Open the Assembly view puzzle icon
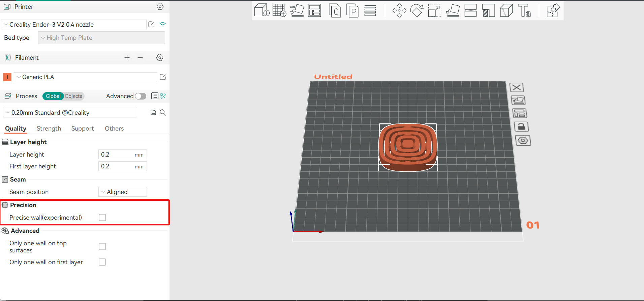 click(x=553, y=10)
